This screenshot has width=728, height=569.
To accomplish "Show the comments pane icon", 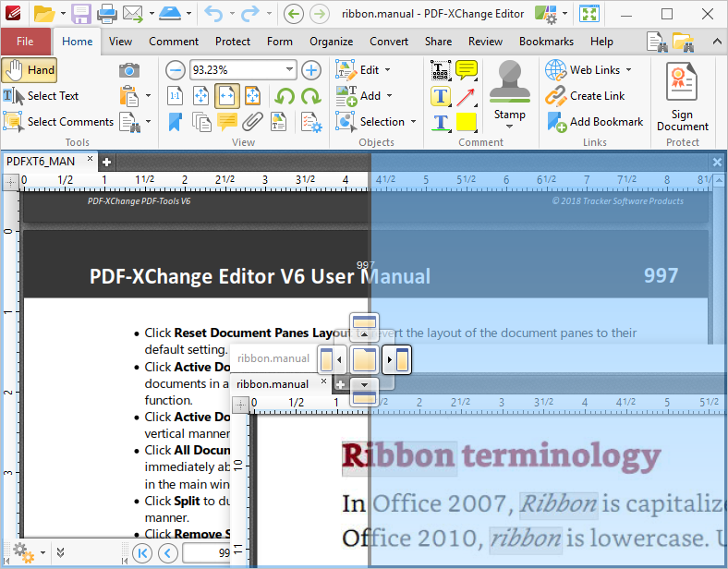I will (227, 122).
